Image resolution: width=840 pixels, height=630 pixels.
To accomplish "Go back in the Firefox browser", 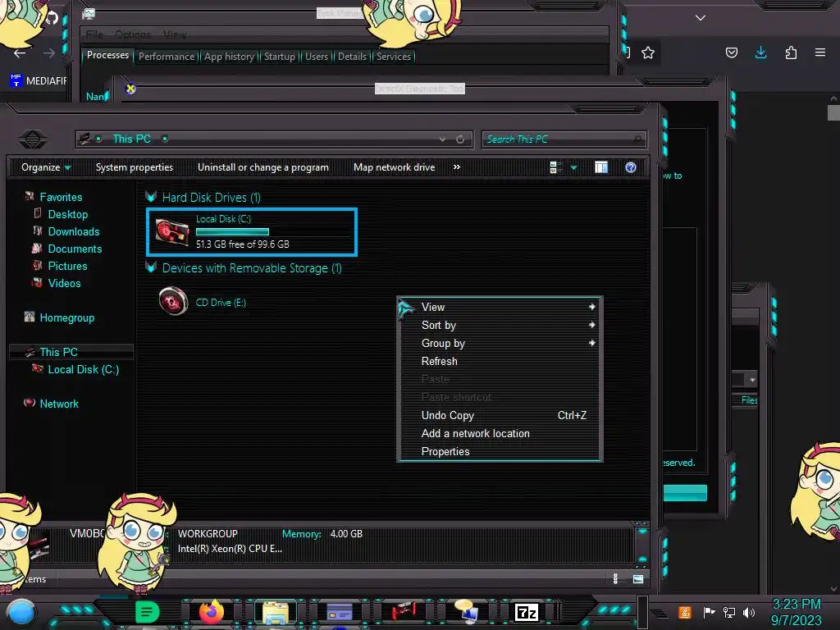I will tap(20, 53).
